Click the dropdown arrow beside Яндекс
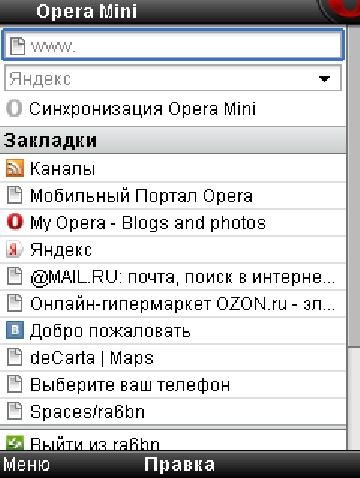The width and height of the screenshot is (360, 478). [324, 79]
